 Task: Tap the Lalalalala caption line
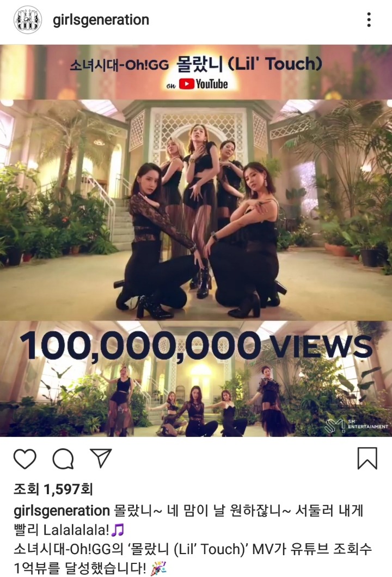tap(69, 530)
